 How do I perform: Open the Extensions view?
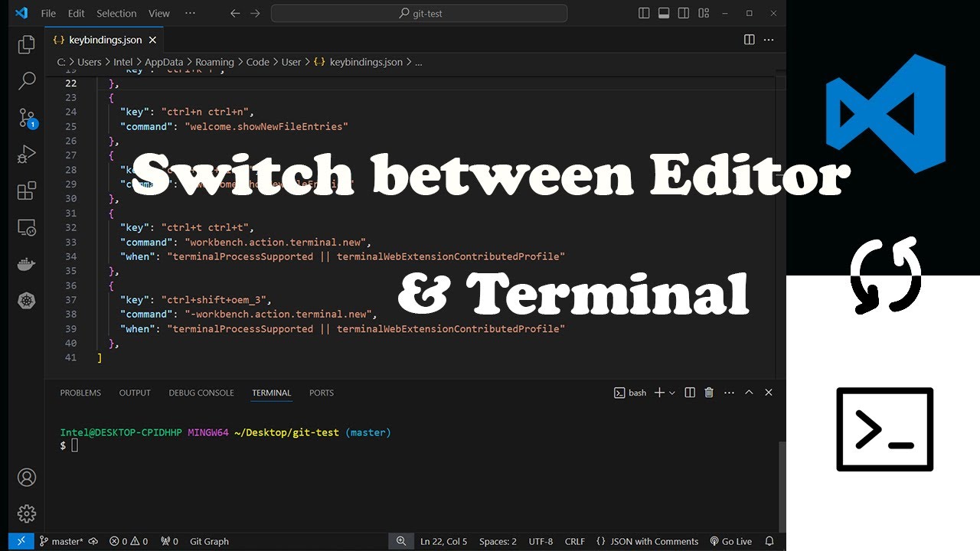click(x=27, y=191)
